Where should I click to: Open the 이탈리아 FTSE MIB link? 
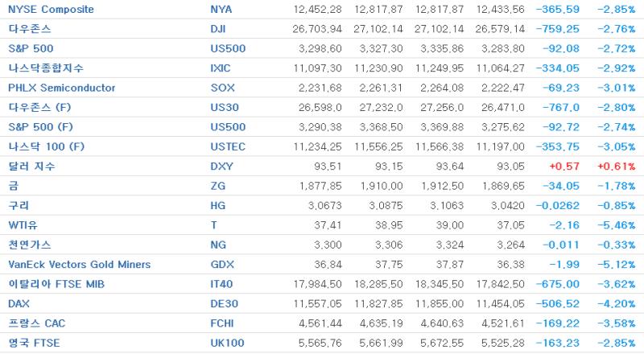(x=56, y=284)
